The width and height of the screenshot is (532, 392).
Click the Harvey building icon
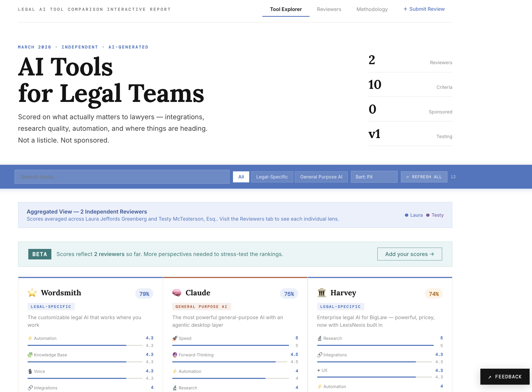point(322,293)
